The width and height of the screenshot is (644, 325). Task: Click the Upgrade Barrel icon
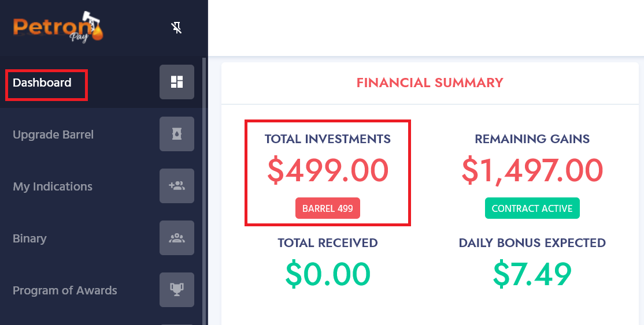click(176, 134)
